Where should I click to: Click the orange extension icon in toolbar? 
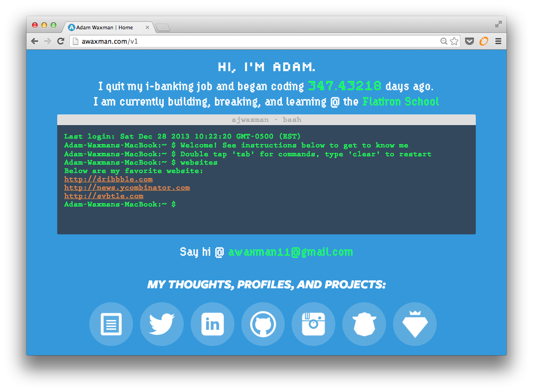484,41
